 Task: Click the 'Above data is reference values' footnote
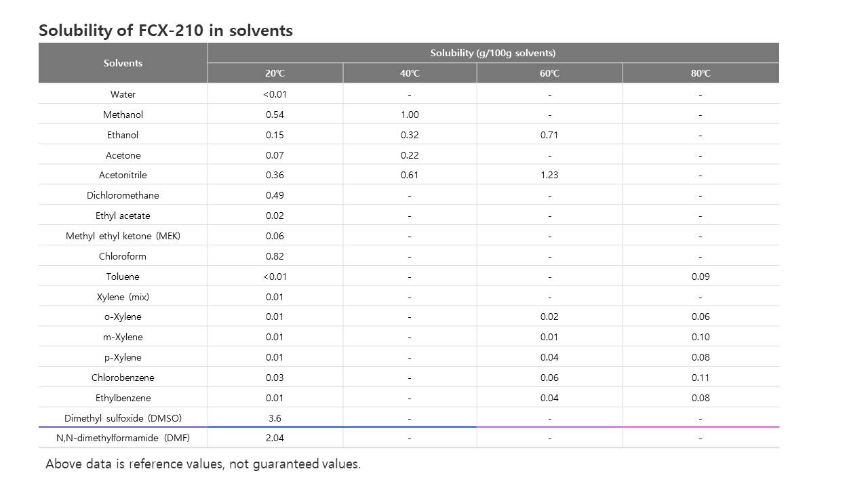tap(203, 464)
